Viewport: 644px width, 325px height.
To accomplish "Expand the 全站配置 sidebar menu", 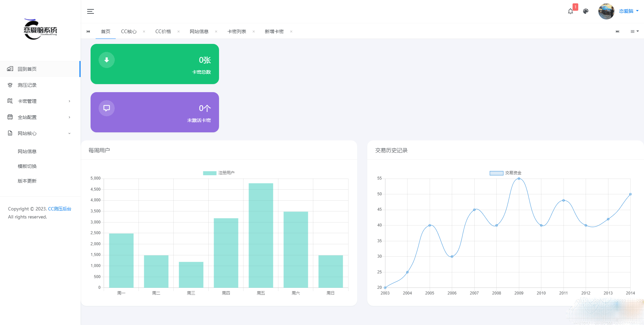I will 40,117.
